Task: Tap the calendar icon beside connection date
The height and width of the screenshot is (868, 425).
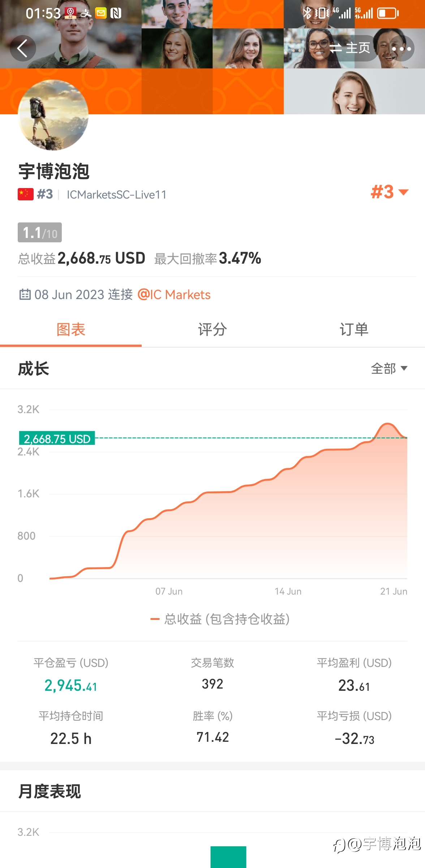Action: [x=25, y=294]
